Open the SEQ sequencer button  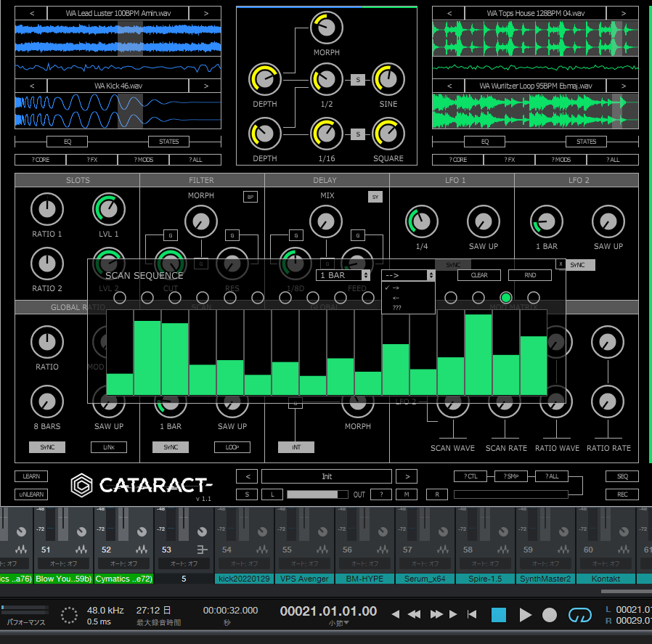click(x=622, y=476)
